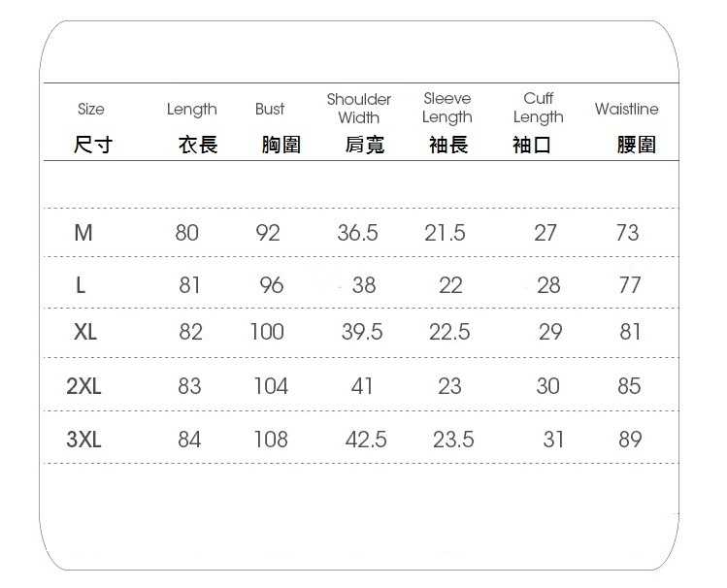Select the 42.5 shoulder width cell

366,440
